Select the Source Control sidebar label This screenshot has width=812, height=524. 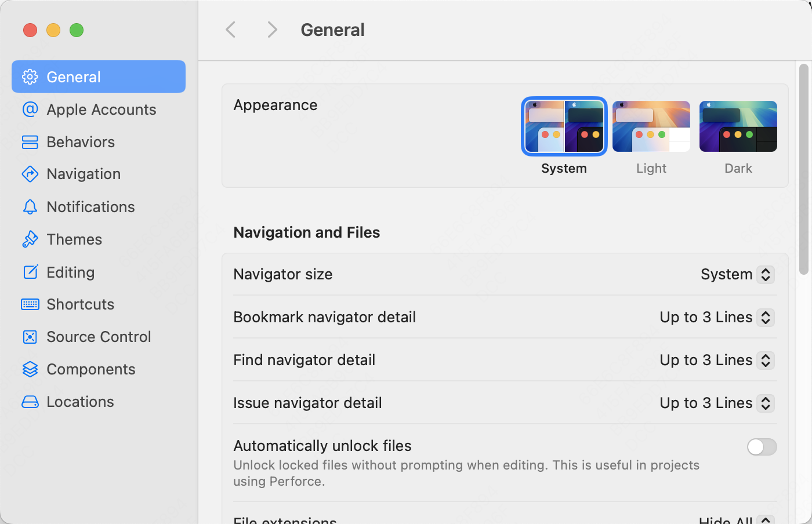coord(99,337)
